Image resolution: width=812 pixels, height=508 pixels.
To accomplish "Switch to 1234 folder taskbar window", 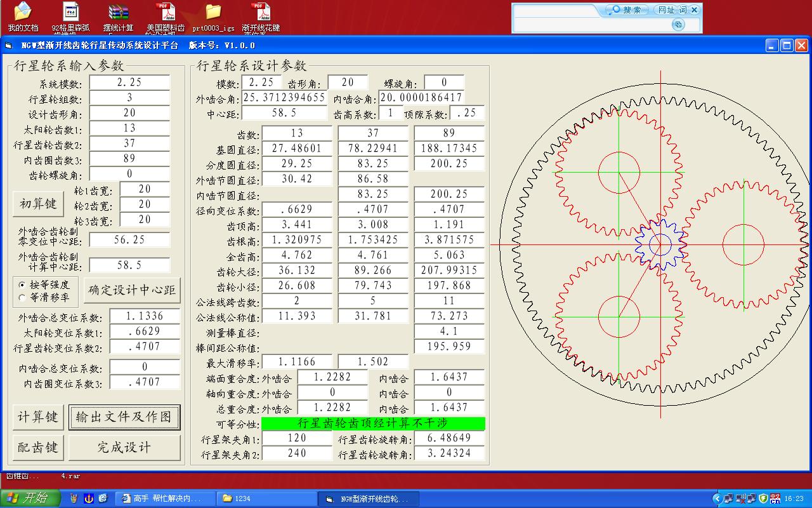I will point(266,498).
